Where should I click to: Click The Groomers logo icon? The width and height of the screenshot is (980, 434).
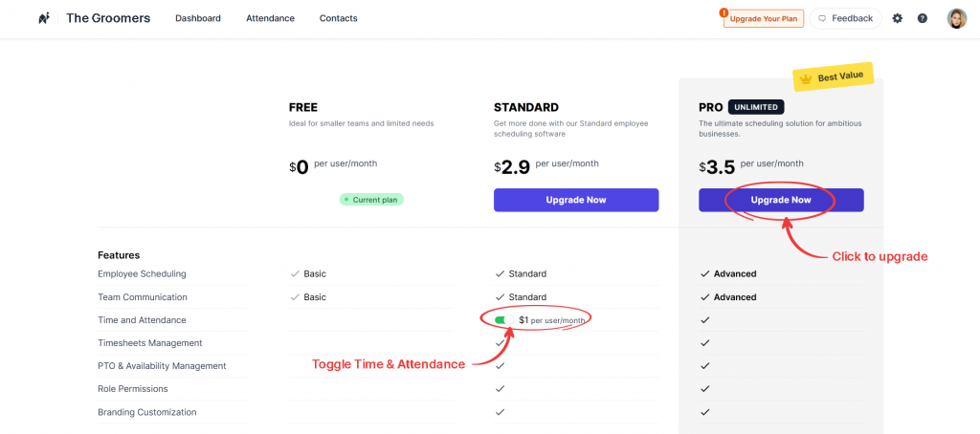[x=44, y=18]
